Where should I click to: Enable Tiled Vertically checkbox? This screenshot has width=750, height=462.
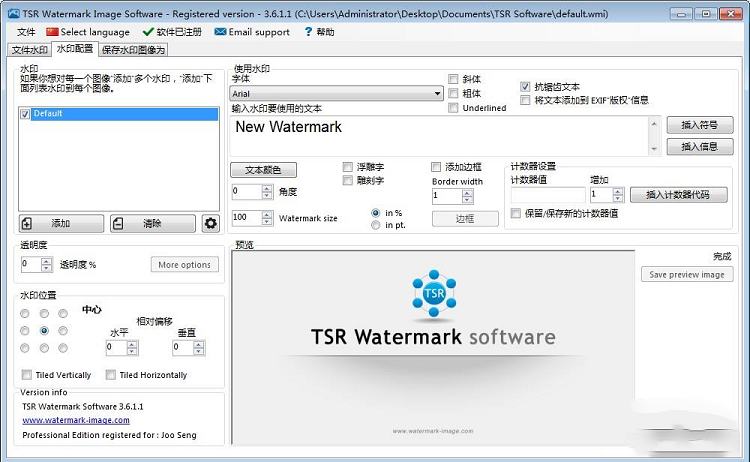(27, 374)
